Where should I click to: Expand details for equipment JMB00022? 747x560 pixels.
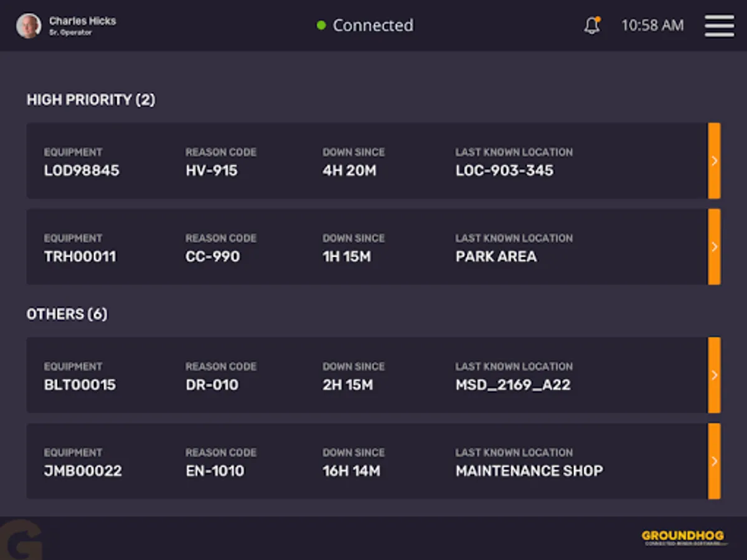pos(714,461)
